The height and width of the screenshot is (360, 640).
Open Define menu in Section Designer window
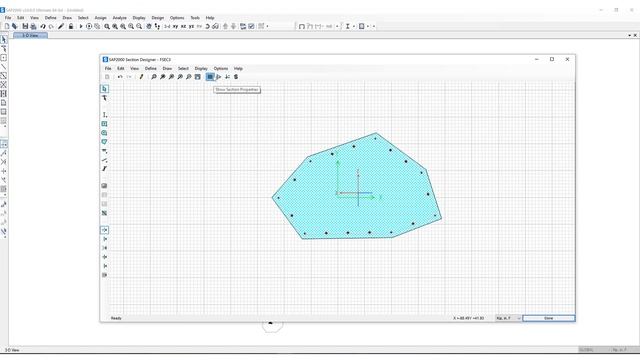point(151,69)
